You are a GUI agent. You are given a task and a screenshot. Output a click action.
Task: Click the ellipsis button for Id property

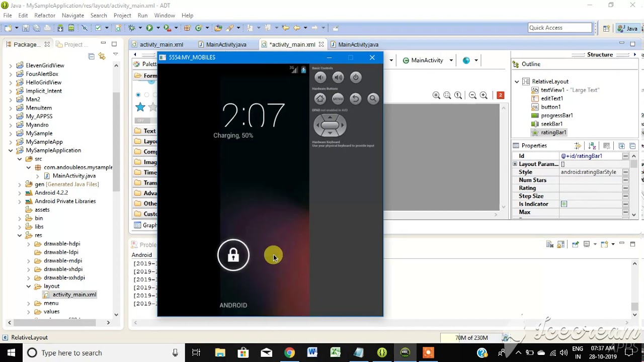coord(625,156)
